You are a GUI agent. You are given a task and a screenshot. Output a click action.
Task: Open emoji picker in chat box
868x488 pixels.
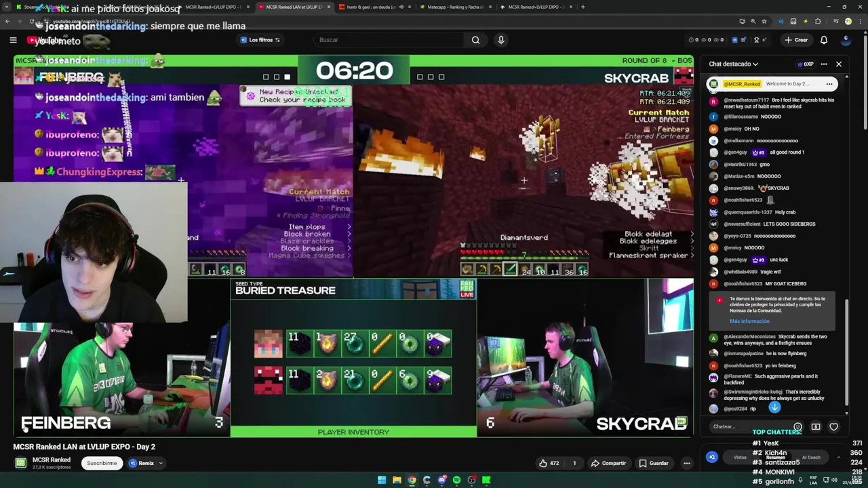[797, 427]
